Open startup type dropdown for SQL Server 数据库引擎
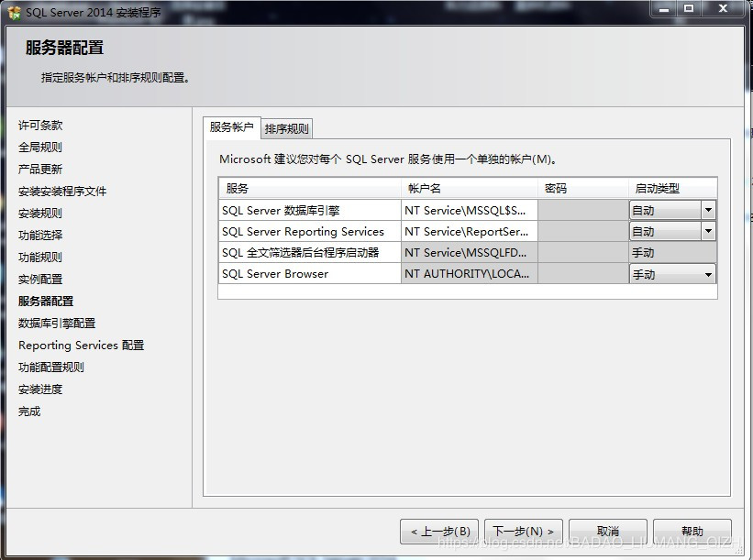The height and width of the screenshot is (560, 753). click(x=707, y=210)
